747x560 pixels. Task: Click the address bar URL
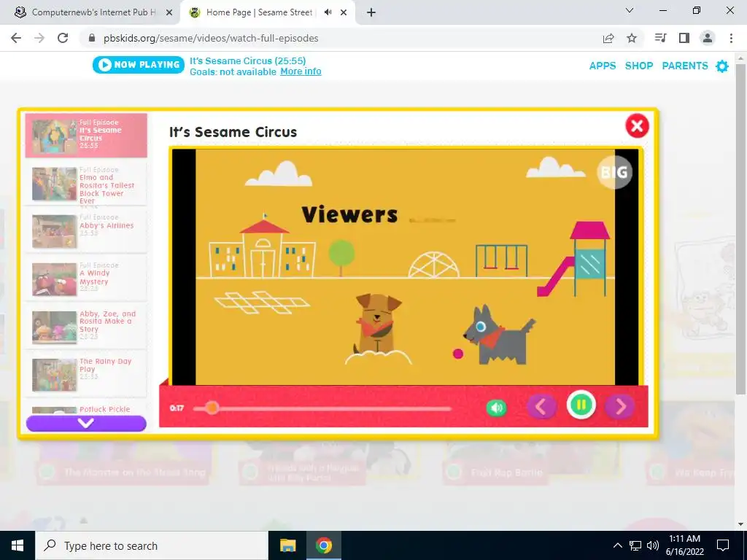pos(211,38)
